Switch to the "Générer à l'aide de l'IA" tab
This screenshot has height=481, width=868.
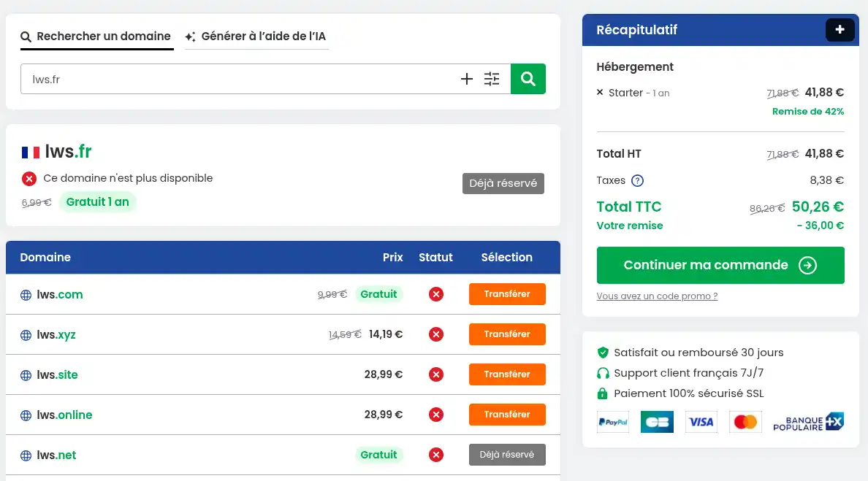pyautogui.click(x=256, y=36)
